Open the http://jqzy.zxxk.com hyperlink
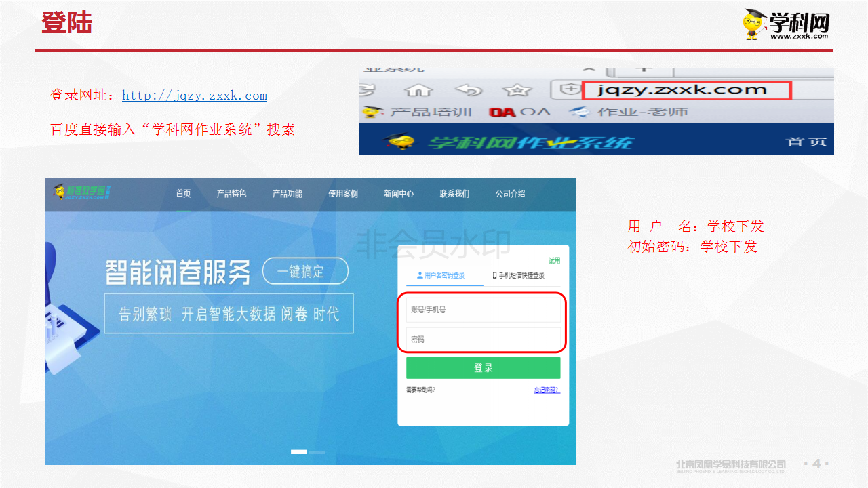The image size is (868, 488). 195,95
